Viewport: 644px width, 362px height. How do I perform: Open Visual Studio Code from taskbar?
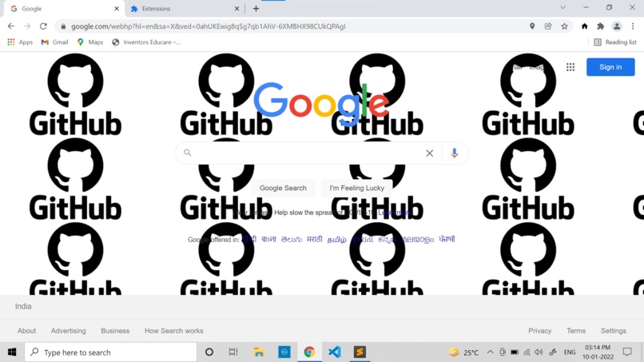click(335, 352)
